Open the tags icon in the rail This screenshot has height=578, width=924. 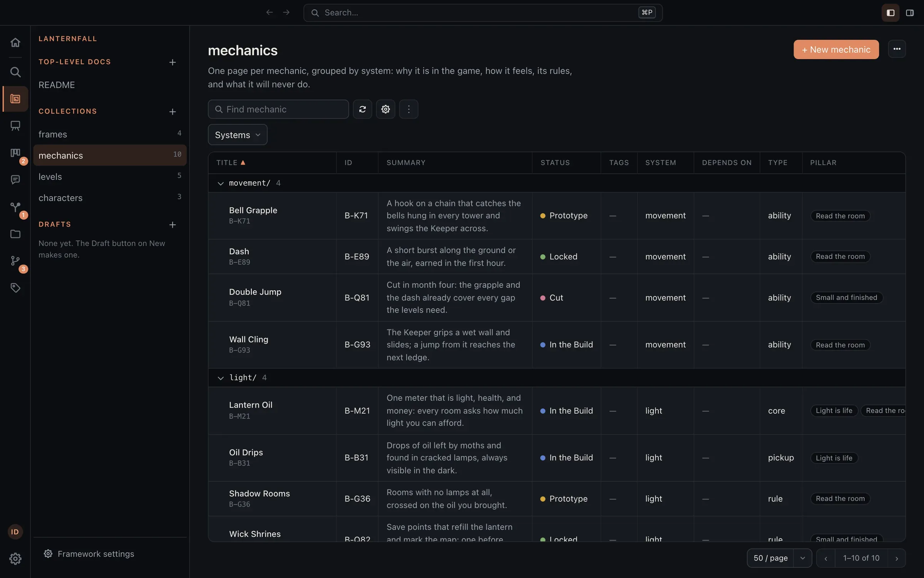pos(15,288)
